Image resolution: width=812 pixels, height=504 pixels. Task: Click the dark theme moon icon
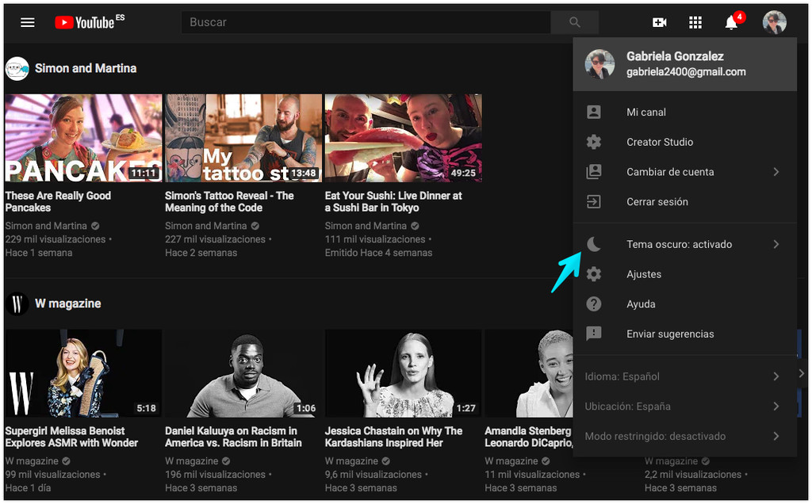click(x=594, y=243)
